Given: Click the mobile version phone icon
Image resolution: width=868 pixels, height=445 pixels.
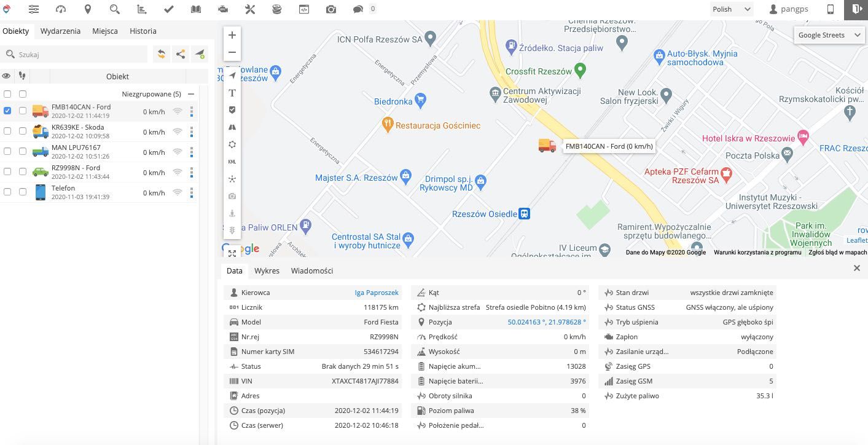Looking at the screenshot, I should [x=831, y=9].
